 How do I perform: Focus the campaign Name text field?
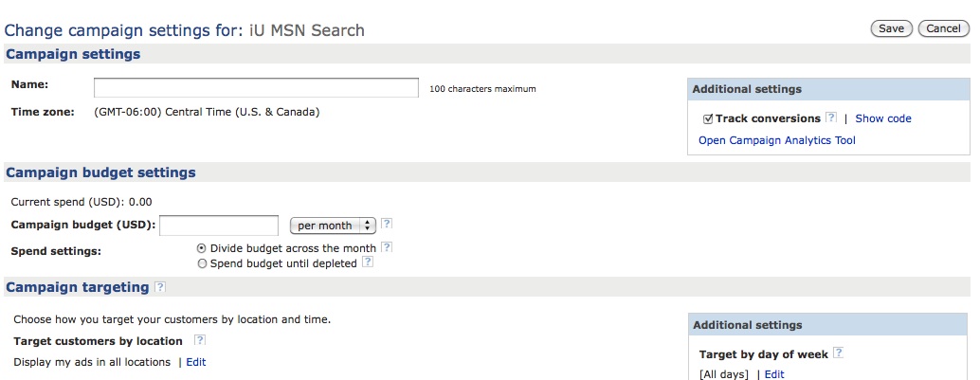click(256, 88)
